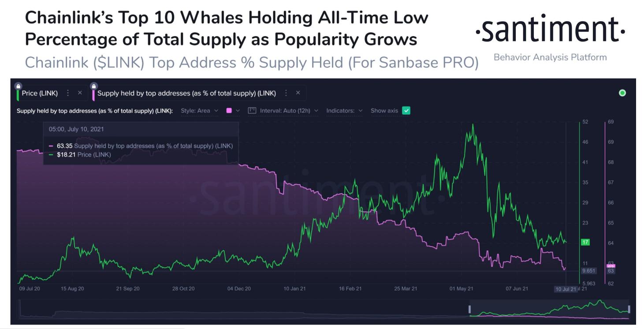Select the Price (LINK) metric tab

(40, 93)
